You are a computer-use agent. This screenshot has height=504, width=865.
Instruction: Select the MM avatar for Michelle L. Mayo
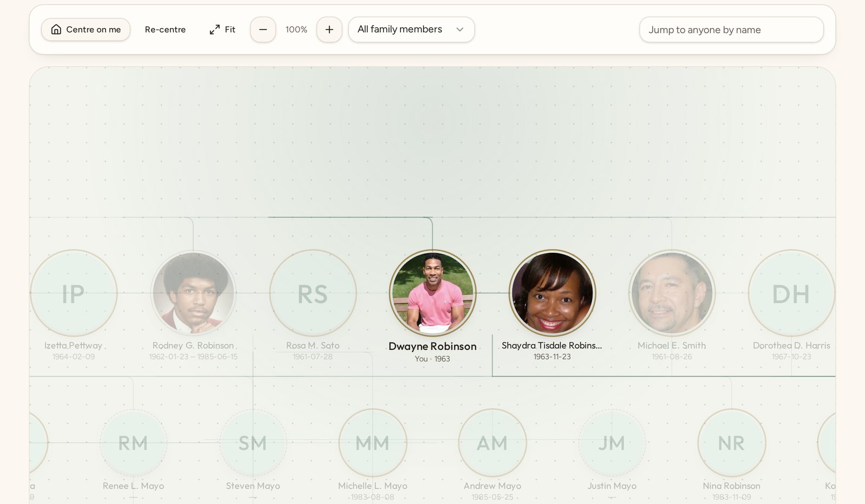click(x=372, y=443)
